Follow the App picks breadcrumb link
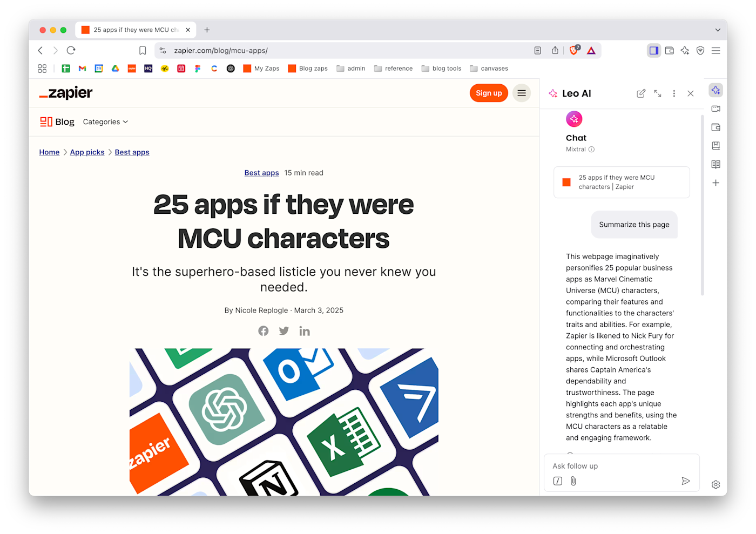This screenshot has height=534, width=756. pyautogui.click(x=87, y=152)
